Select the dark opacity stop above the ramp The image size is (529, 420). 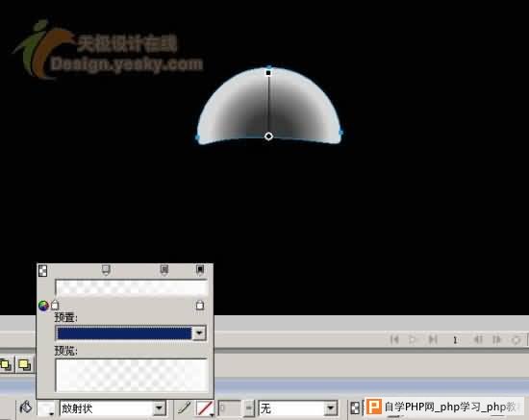click(200, 269)
